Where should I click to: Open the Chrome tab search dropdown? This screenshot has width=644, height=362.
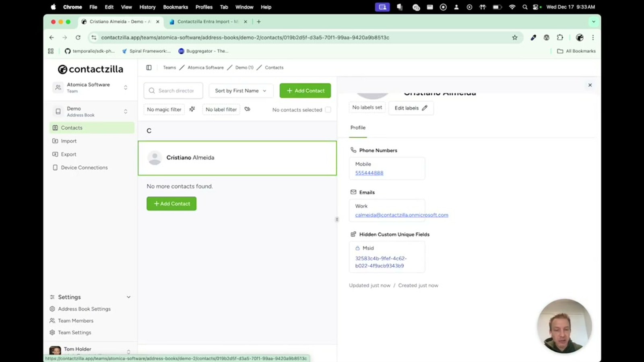click(x=594, y=22)
